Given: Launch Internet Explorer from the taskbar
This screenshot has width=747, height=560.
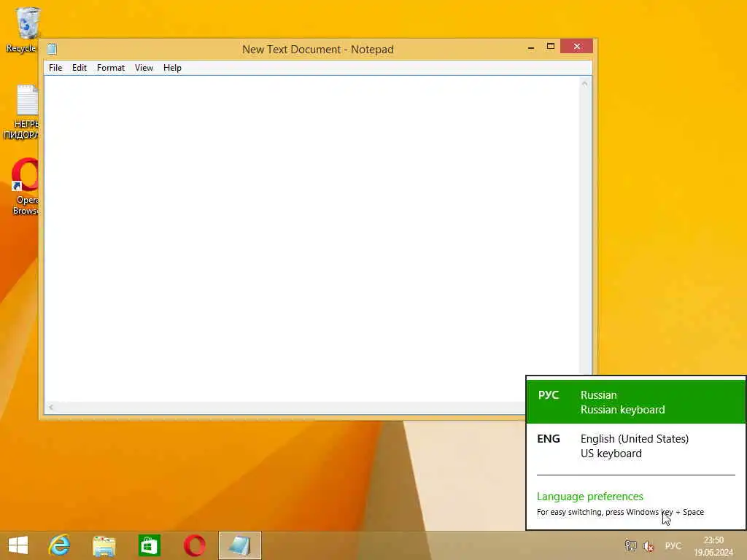Looking at the screenshot, I should pyautogui.click(x=59, y=545).
